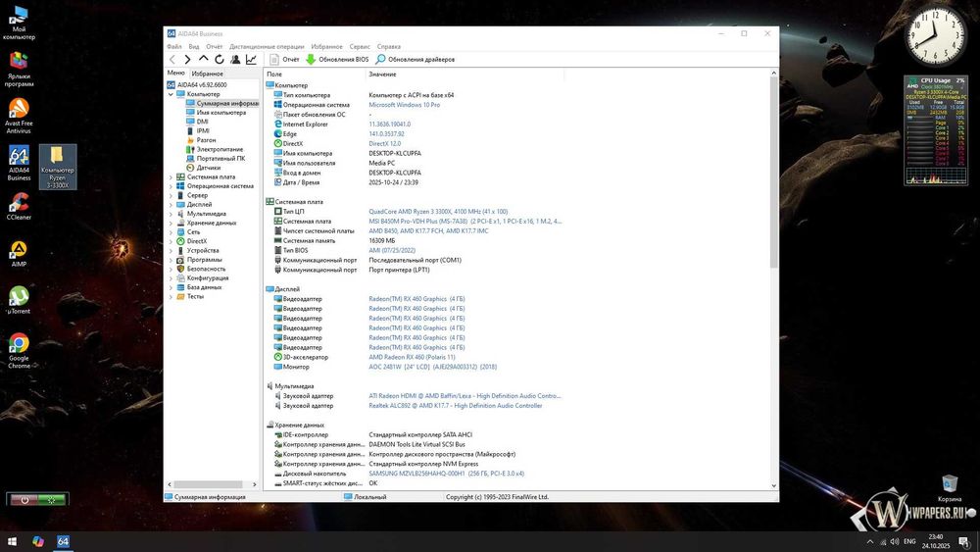
Task: Expand the DirectX tree node
Action: pos(171,241)
